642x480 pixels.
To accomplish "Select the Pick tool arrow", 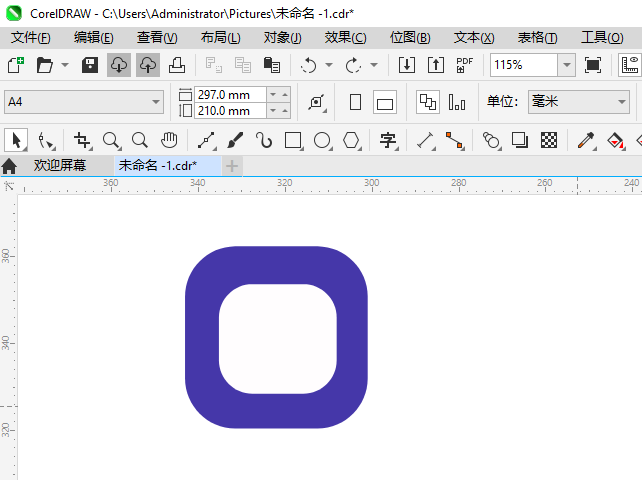I will (16, 140).
